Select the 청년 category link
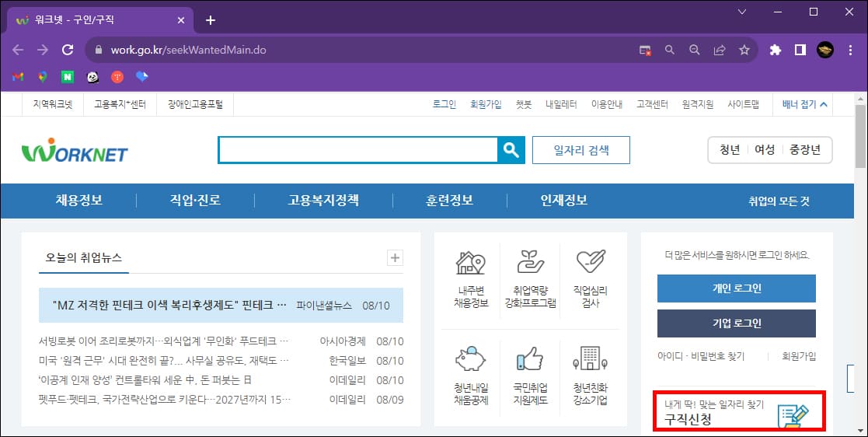 click(x=730, y=150)
